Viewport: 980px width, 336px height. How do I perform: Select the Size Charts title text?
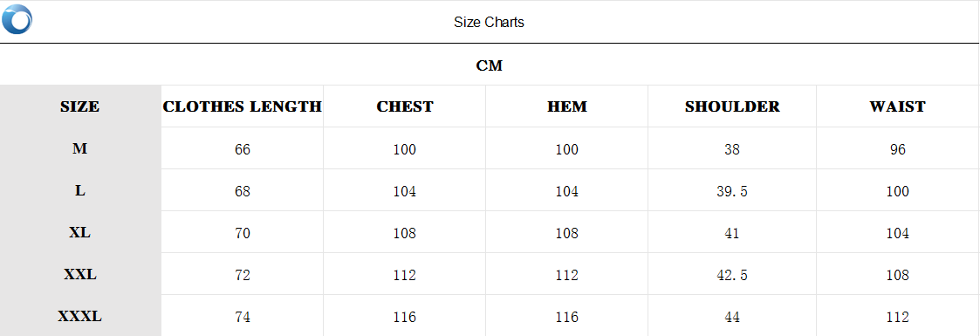[489, 23]
